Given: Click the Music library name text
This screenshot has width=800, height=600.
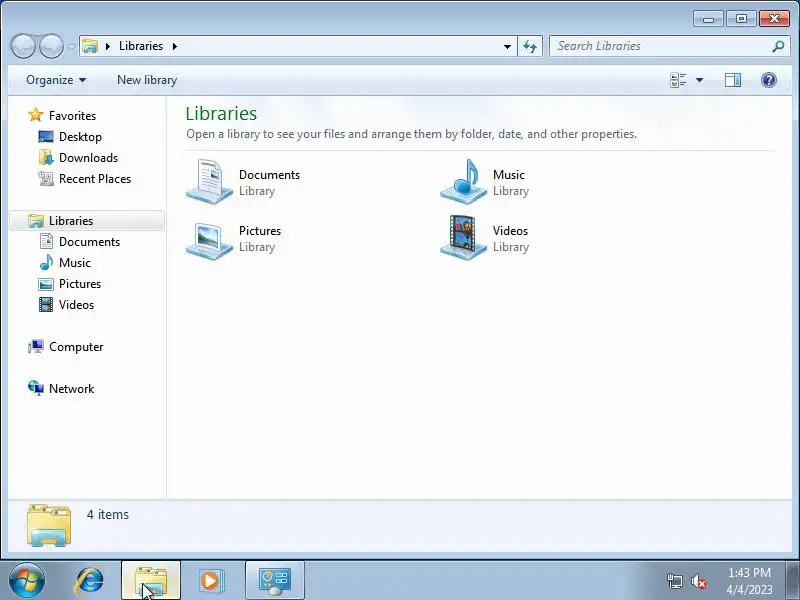Looking at the screenshot, I should click(x=509, y=174).
